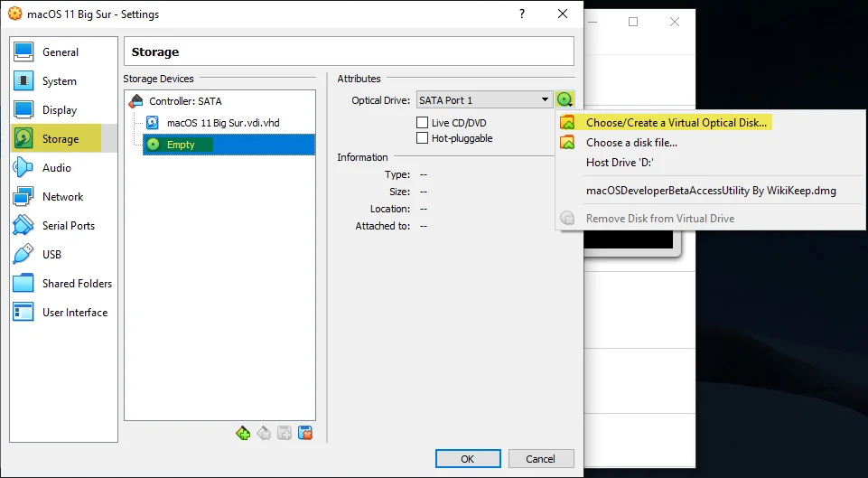This screenshot has width=868, height=478.
Task: Enable the Live CD/DVD checkbox
Action: tap(422, 122)
